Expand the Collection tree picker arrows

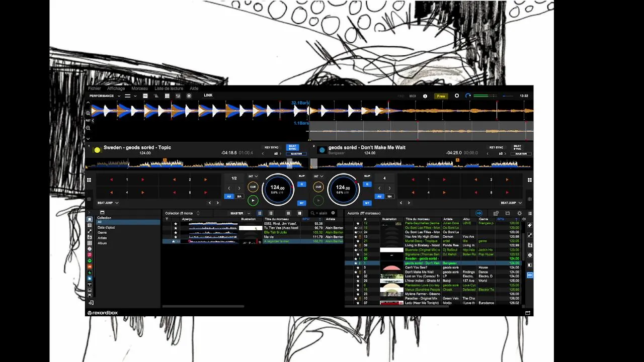click(198, 213)
